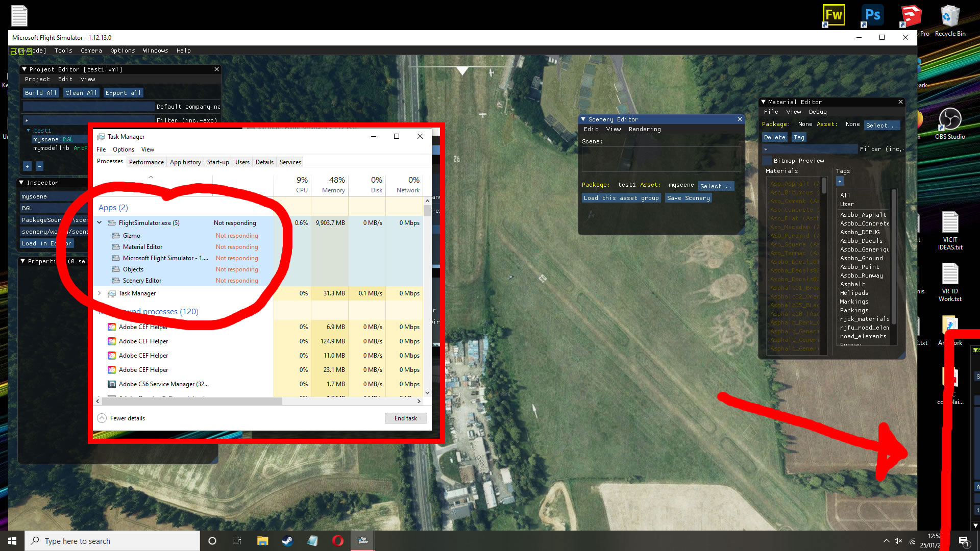Click the '+' in the Project Editor tree
The image size is (980, 551).
[27, 166]
